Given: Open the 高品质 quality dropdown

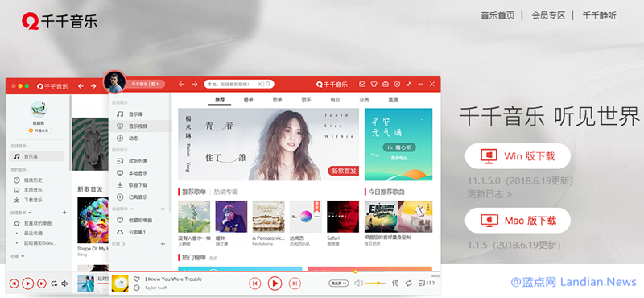Looking at the screenshot, I should [338, 284].
